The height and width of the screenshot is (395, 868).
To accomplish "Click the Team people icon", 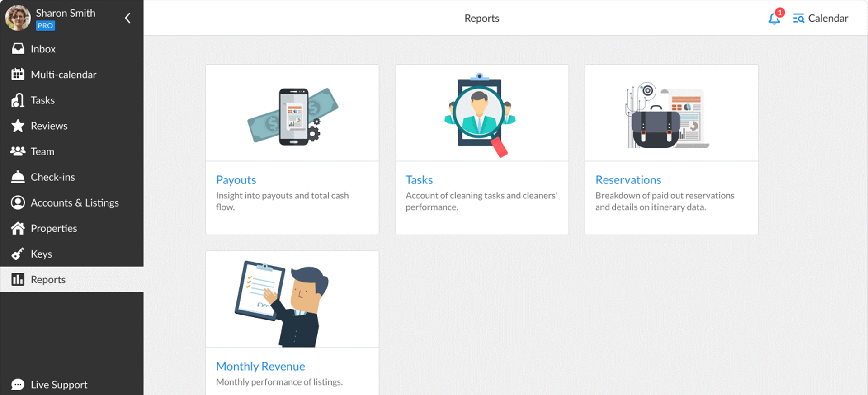I will (x=18, y=151).
